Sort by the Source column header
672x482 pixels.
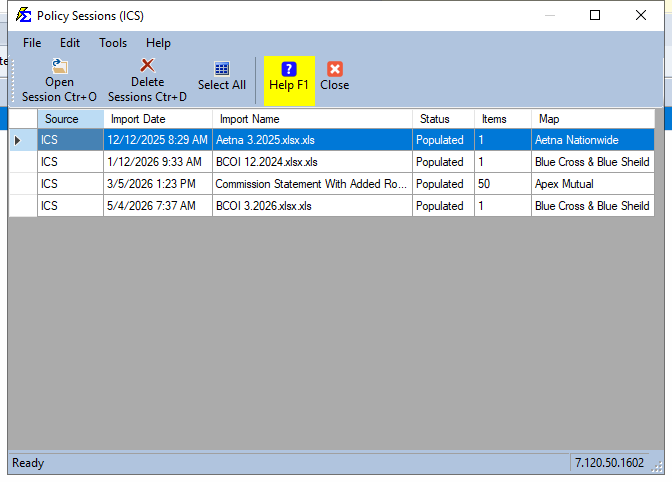pyautogui.click(x=70, y=119)
